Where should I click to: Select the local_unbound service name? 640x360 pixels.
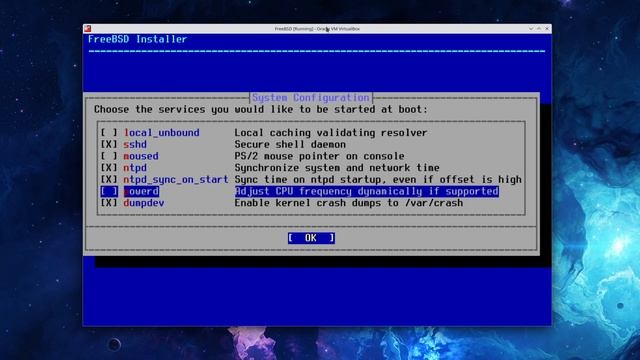[x=162, y=133]
